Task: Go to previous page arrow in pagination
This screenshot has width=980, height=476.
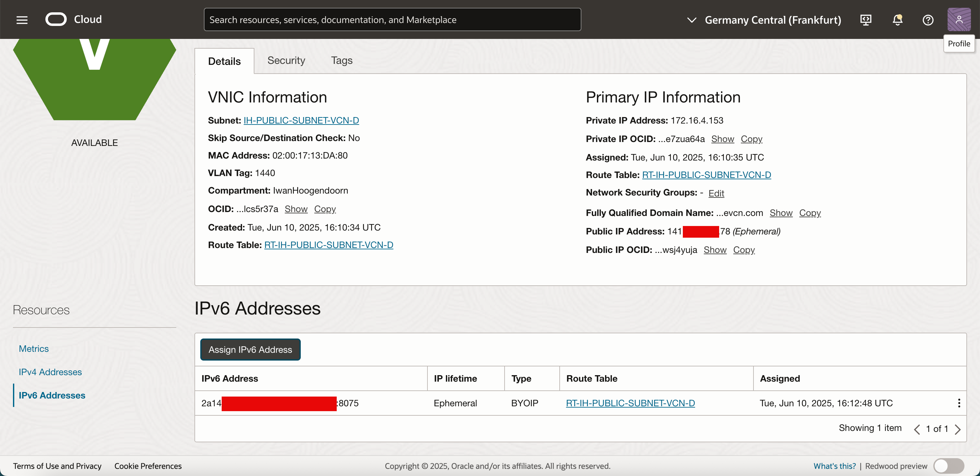Action: click(x=917, y=429)
